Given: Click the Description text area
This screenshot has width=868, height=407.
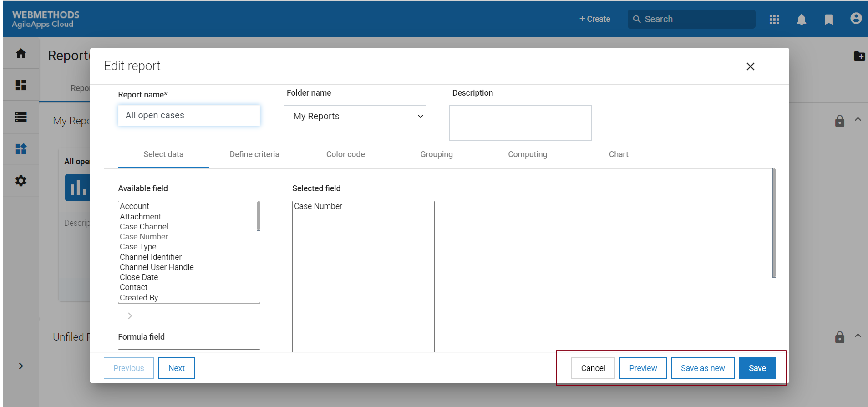Looking at the screenshot, I should pos(520,123).
